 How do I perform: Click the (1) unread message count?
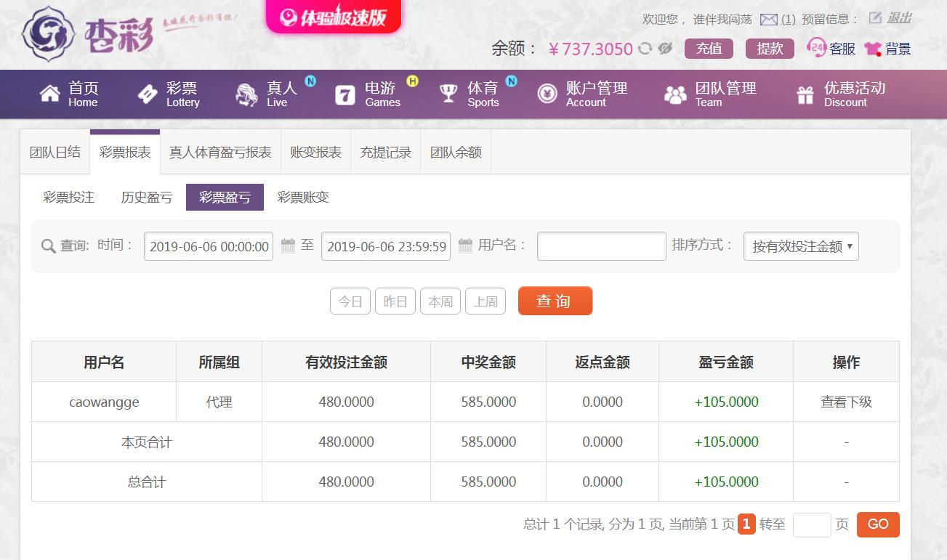coord(788,20)
